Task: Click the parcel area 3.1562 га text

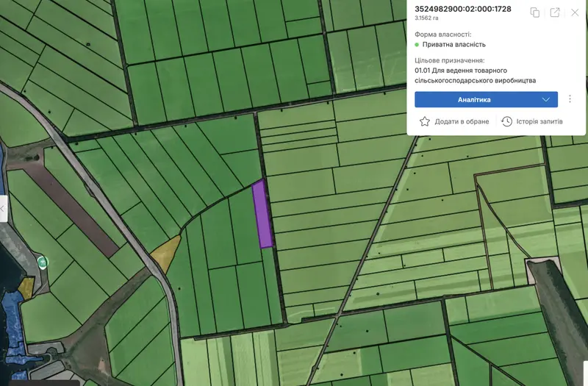Action: [x=426, y=18]
